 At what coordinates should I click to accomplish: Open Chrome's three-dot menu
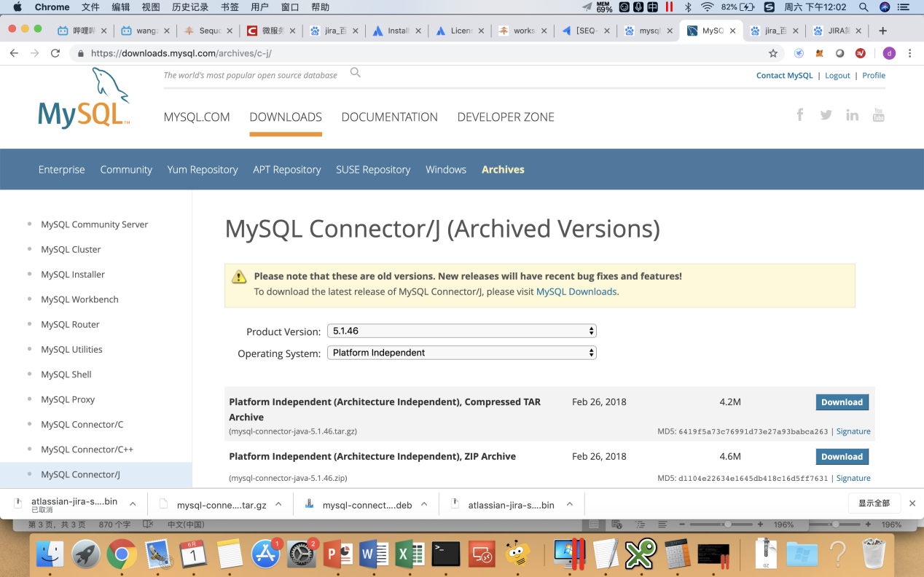910,53
